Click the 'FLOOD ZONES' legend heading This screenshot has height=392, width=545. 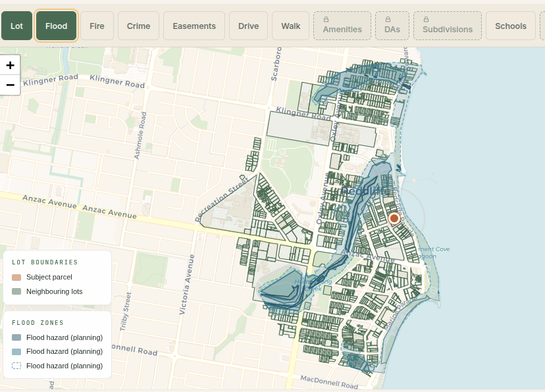pyautogui.click(x=38, y=323)
